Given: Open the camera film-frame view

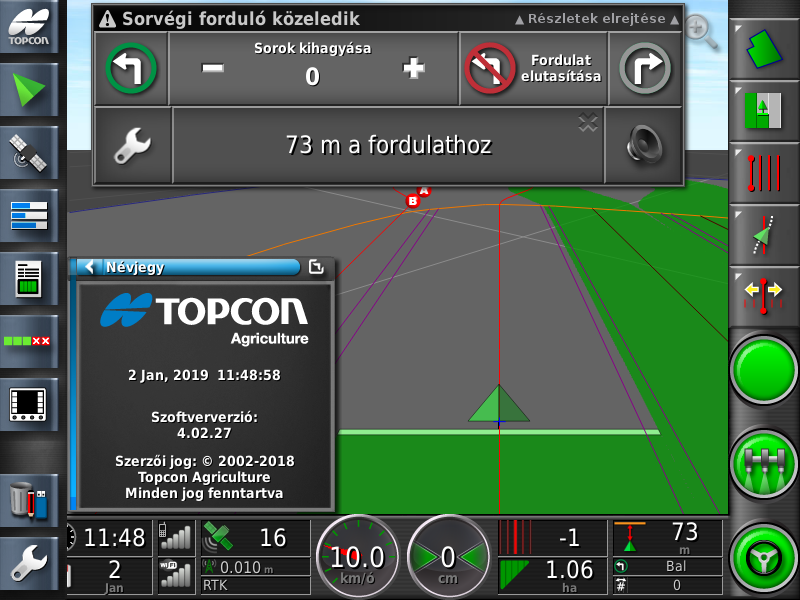Looking at the screenshot, I should [29, 404].
